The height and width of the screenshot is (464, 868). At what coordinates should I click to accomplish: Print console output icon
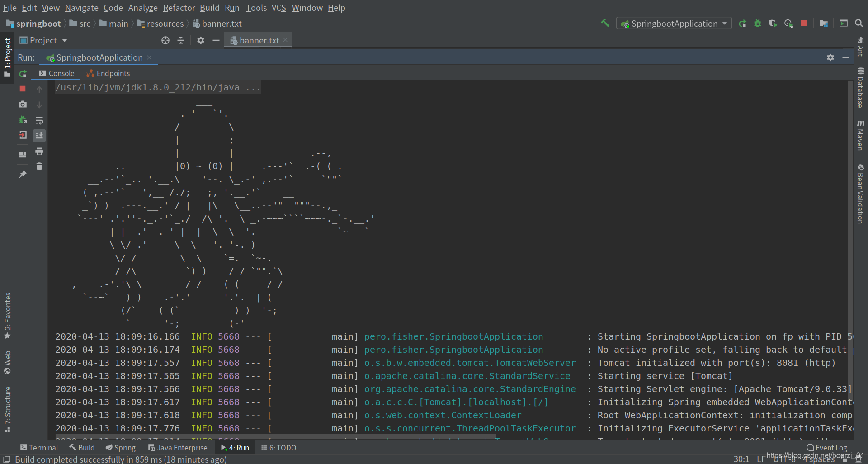[x=39, y=151]
